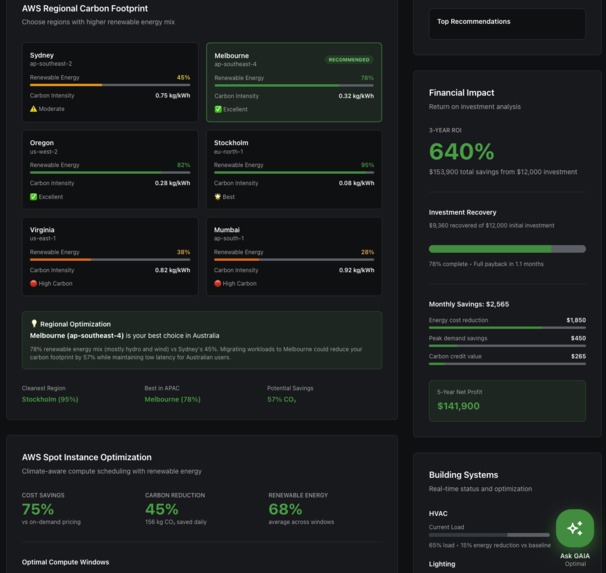Click the HVAC section label

(438, 514)
